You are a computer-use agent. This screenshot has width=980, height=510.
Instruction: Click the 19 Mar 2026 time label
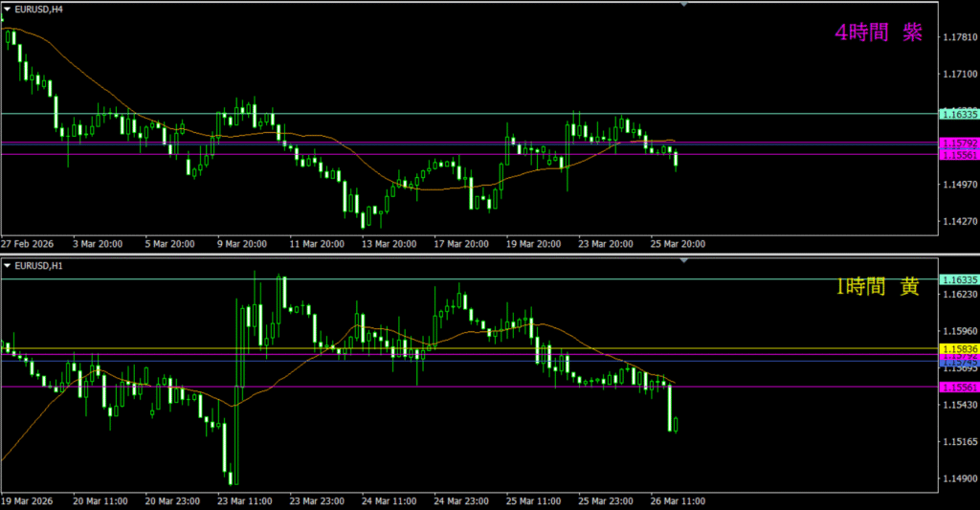pos(26,500)
